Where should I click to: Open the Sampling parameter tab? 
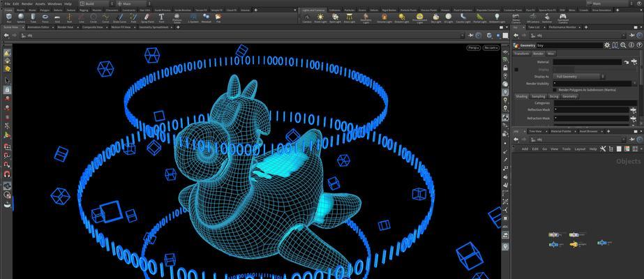pos(539,96)
